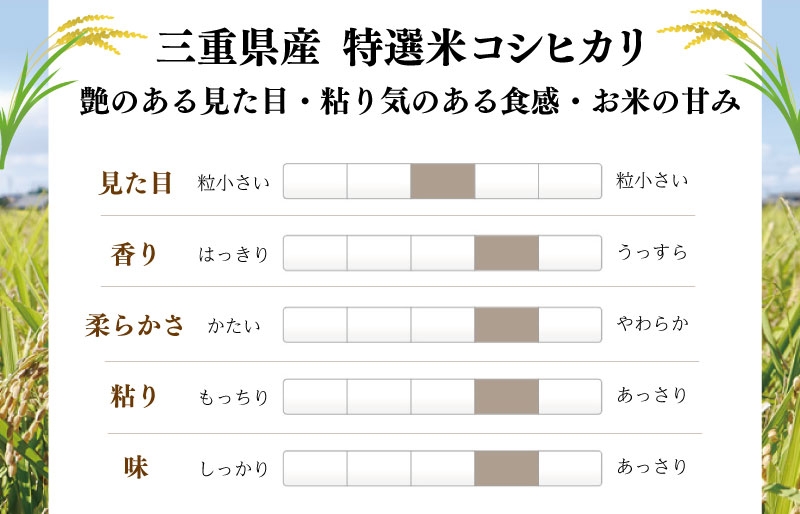Viewport: 800px width, 514px height.
Task: Click the filled segment on 味 scale
Action: pos(506,468)
